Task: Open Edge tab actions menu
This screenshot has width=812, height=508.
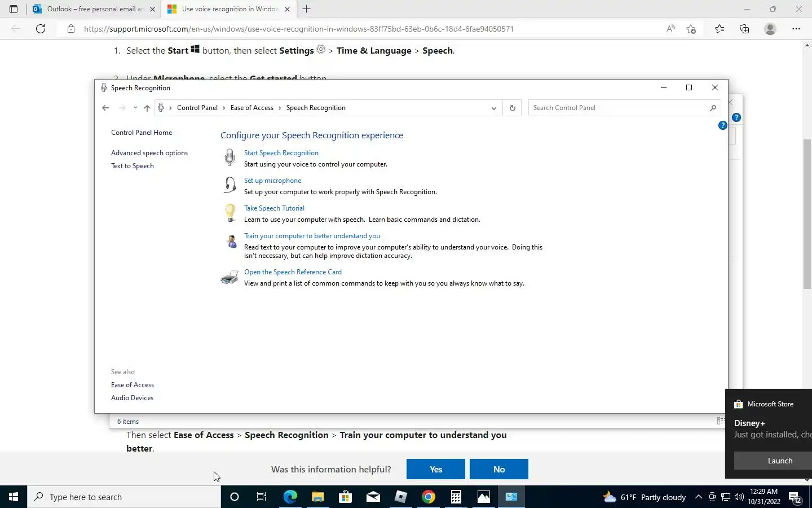Action: point(14,9)
